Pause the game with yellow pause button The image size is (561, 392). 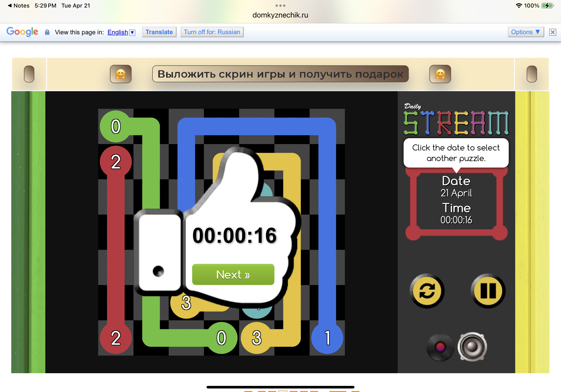point(488,291)
